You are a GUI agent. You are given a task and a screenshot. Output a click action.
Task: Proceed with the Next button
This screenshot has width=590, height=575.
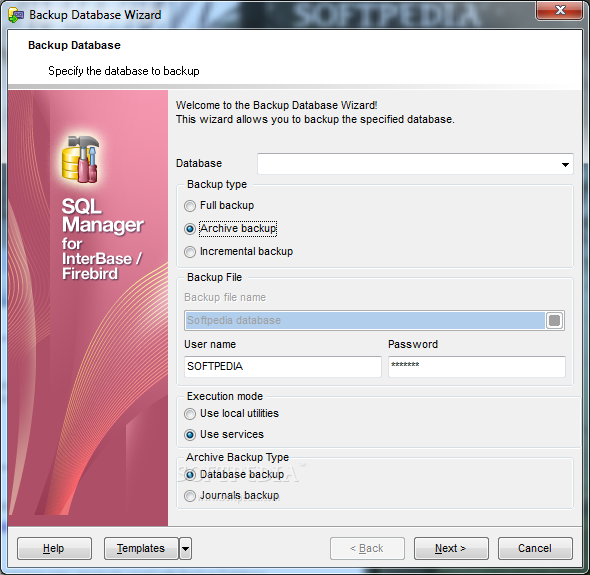click(451, 549)
